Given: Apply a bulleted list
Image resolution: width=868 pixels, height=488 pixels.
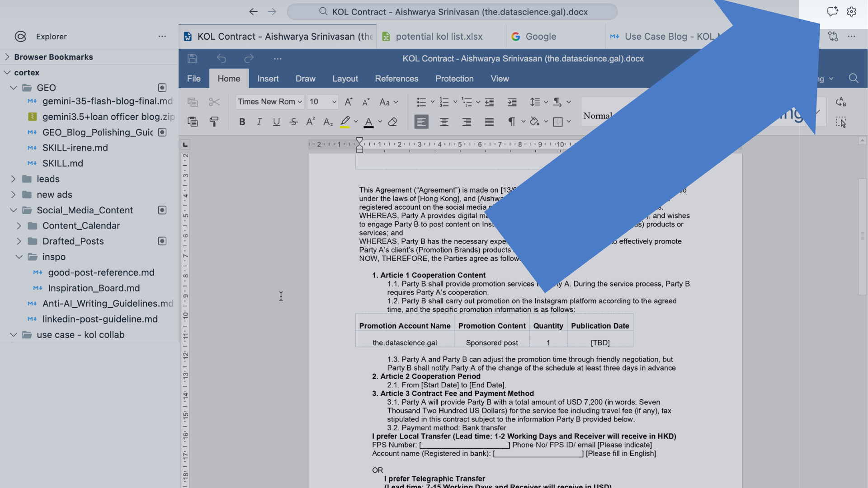Looking at the screenshot, I should (x=421, y=102).
